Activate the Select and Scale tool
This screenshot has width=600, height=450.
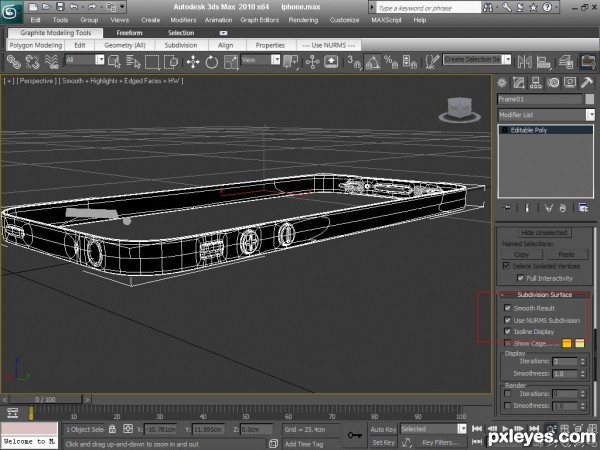(231, 62)
